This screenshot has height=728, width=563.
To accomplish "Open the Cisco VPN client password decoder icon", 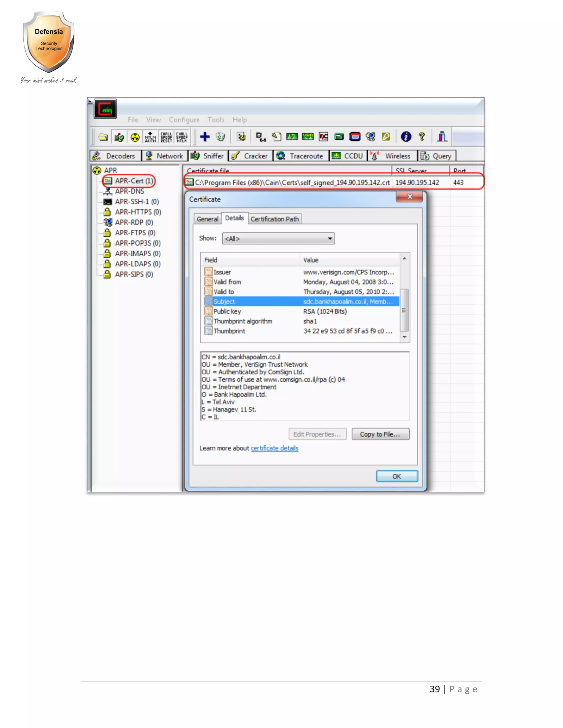I will (308, 137).
